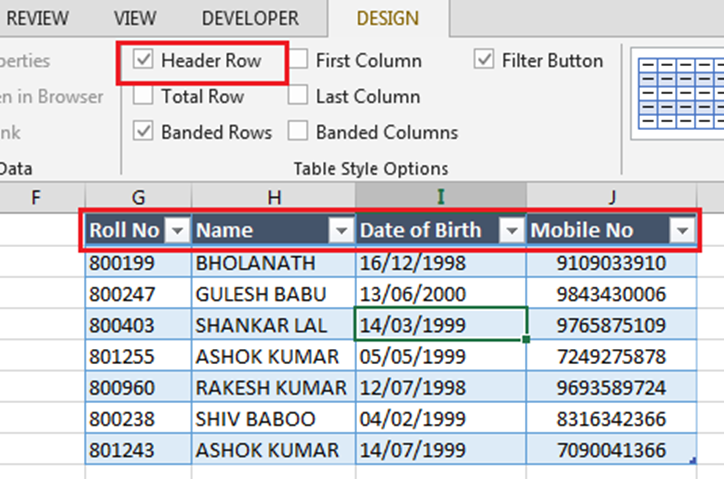Go to the DEVELOPER tab

coord(250,18)
